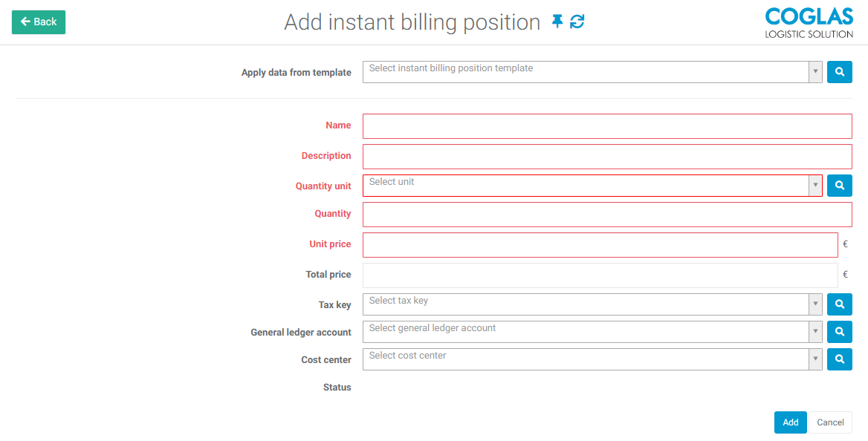868x441 pixels.
Task: Search for a general ledger account
Action: [x=839, y=332]
